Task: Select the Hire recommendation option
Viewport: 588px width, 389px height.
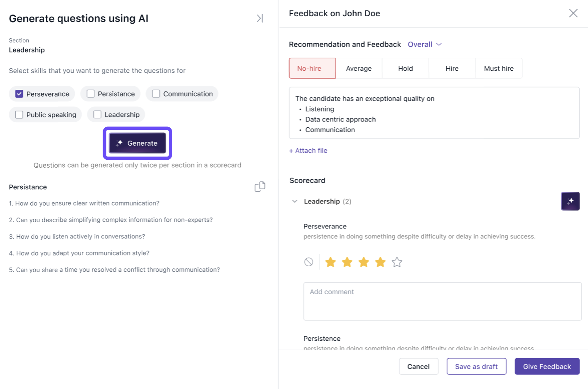Action: tap(452, 68)
